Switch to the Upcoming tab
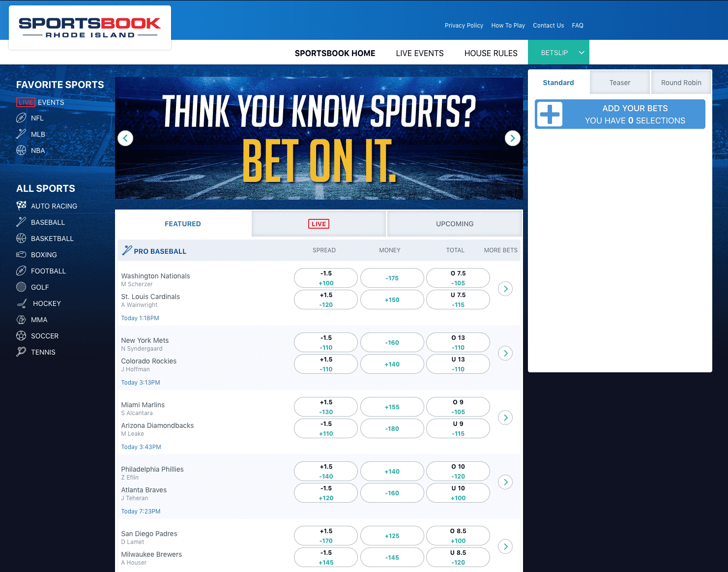The width and height of the screenshot is (728, 572). (455, 224)
